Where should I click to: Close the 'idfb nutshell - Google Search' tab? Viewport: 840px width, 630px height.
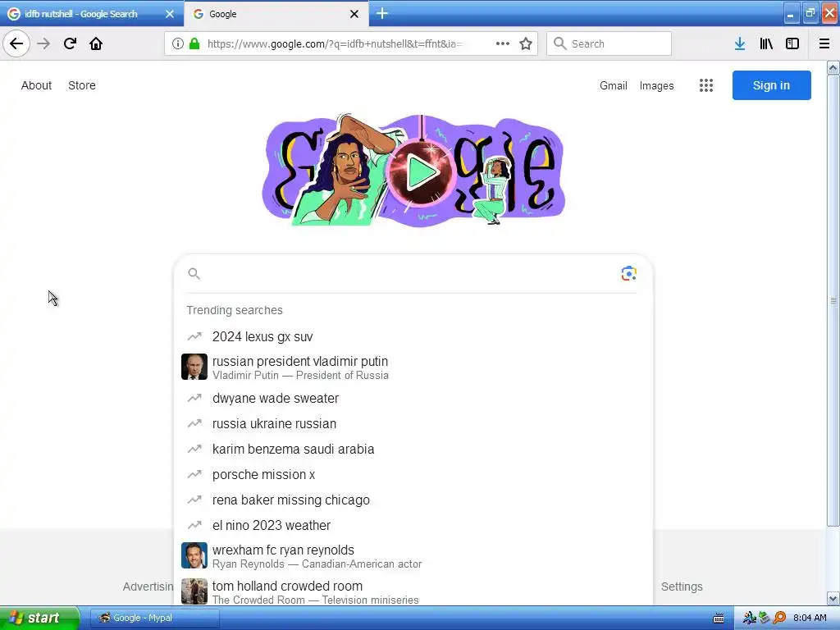(170, 14)
